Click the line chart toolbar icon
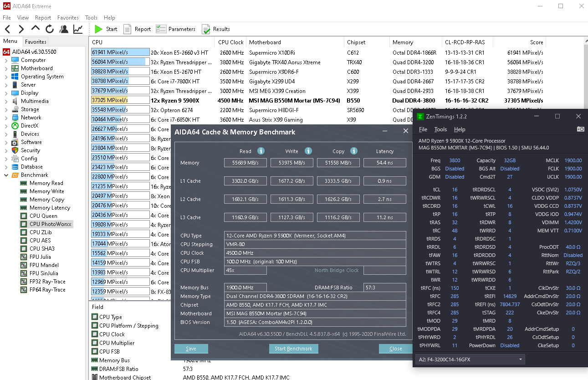The height and width of the screenshot is (380, 588). pos(78,29)
